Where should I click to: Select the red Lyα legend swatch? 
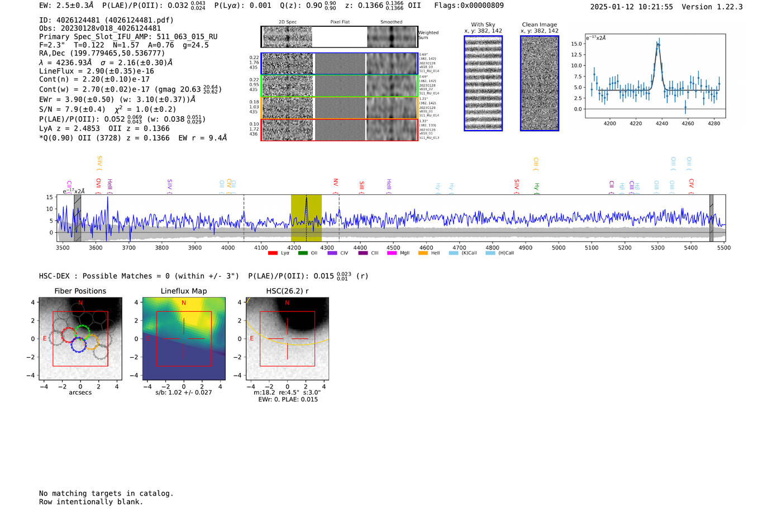(273, 253)
